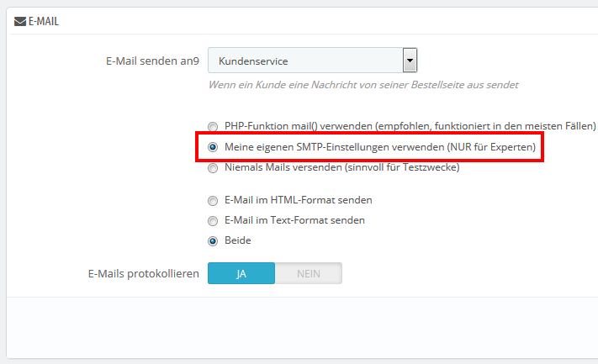Choose the Text-Format radio circle

click(213, 220)
